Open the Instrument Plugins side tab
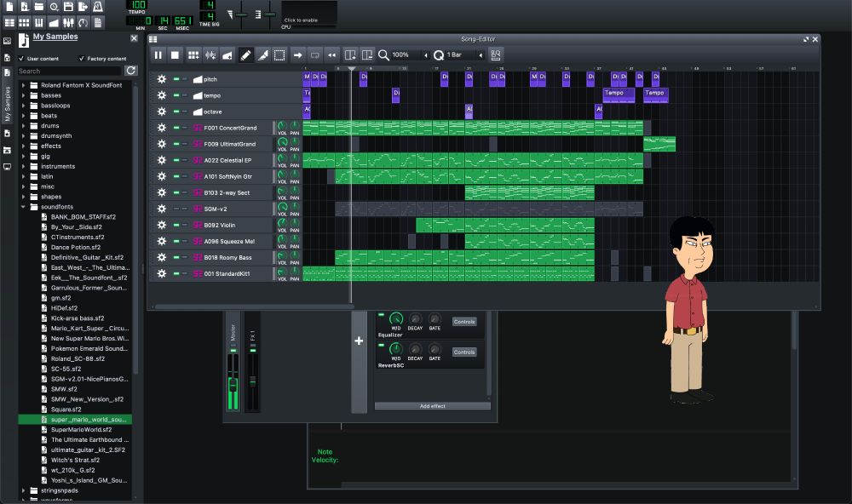Image resolution: width=852 pixels, height=504 pixels. coord(7,41)
